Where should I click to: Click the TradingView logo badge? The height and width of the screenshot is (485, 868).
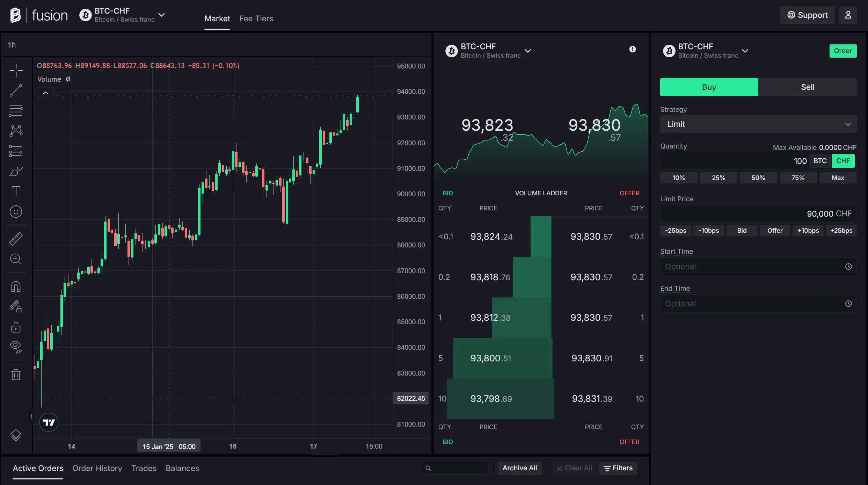pyautogui.click(x=49, y=422)
